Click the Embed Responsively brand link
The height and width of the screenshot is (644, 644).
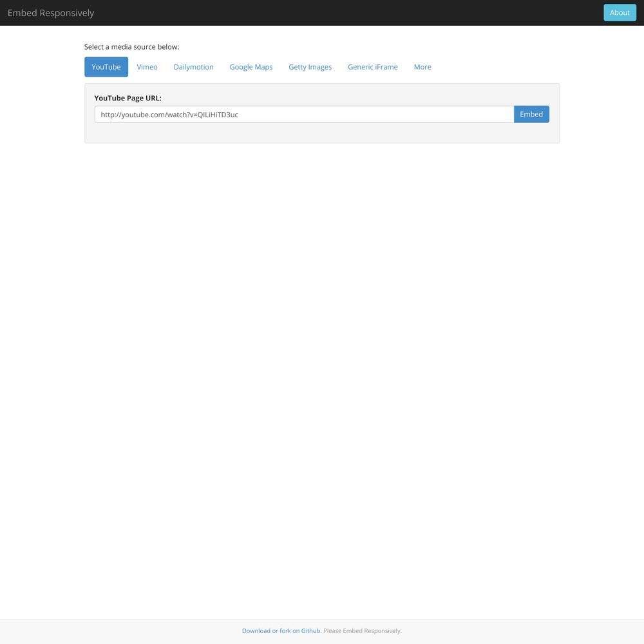50,13
